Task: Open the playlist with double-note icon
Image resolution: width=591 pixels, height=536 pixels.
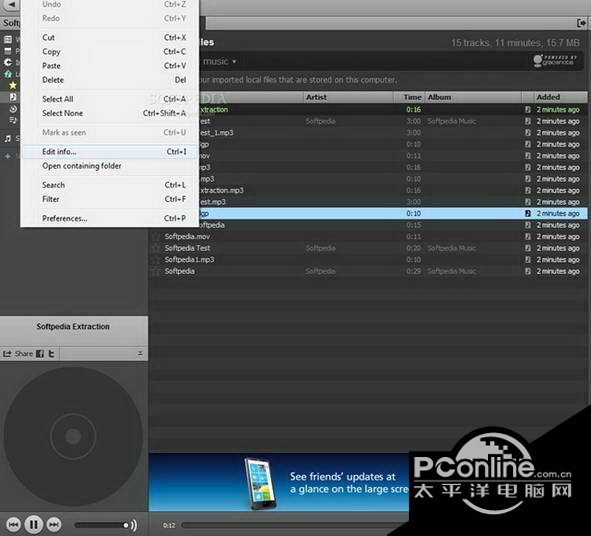Action: click(x=8, y=139)
